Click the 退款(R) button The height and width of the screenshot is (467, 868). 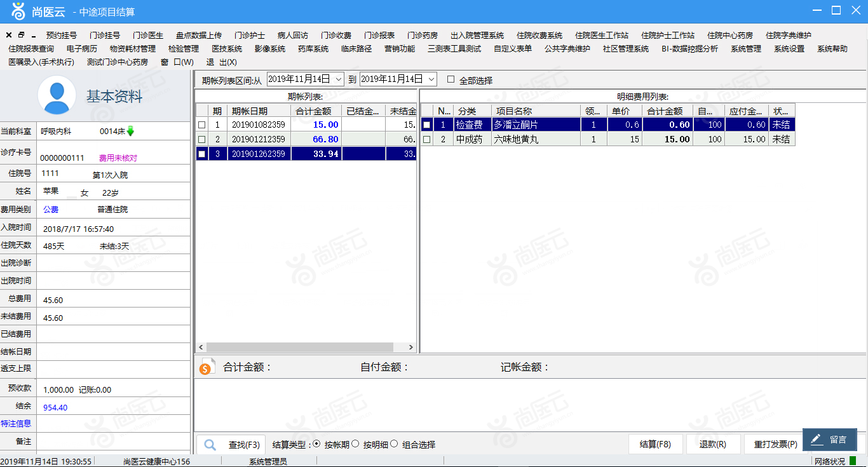coord(712,444)
